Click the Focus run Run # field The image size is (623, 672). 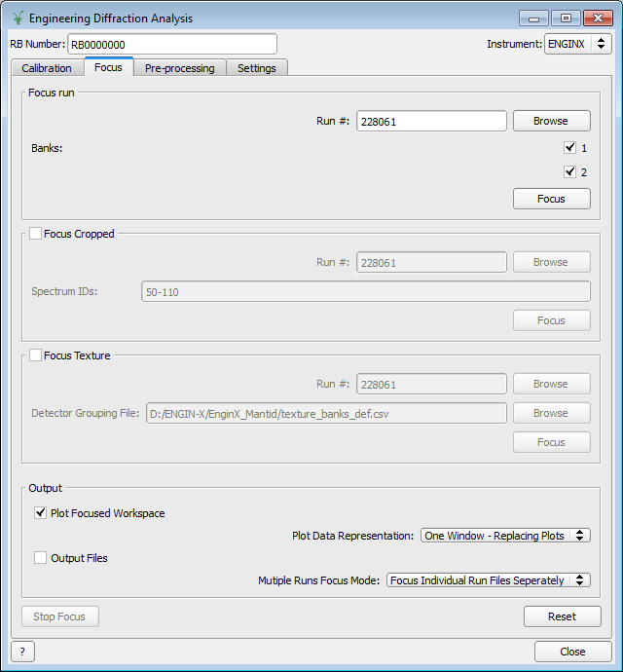[431, 122]
